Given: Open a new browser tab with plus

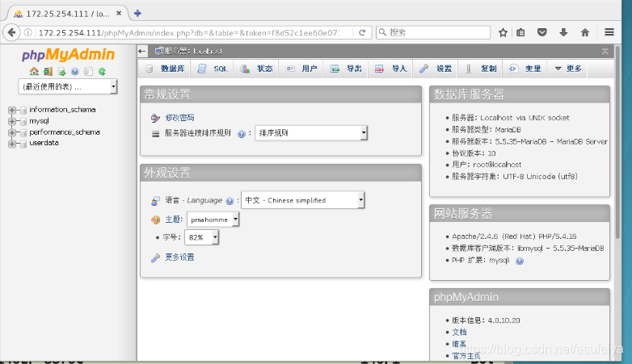Looking at the screenshot, I should pos(137,13).
